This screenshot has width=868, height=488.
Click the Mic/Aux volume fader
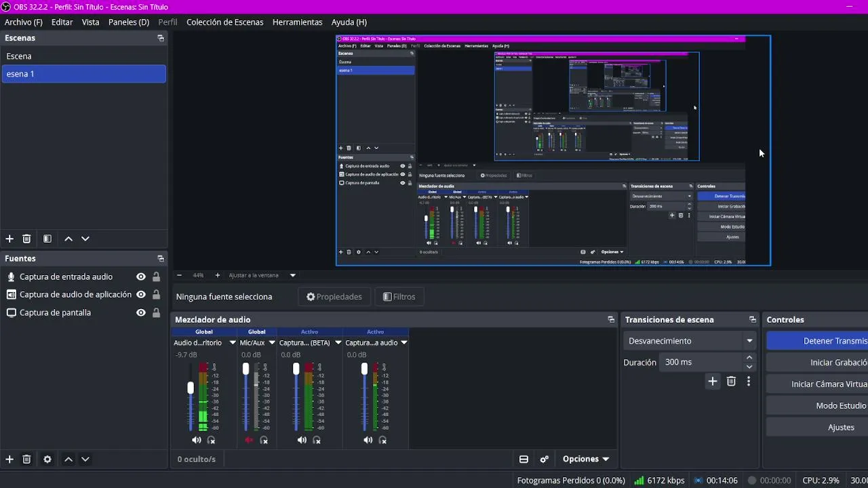[245, 369]
